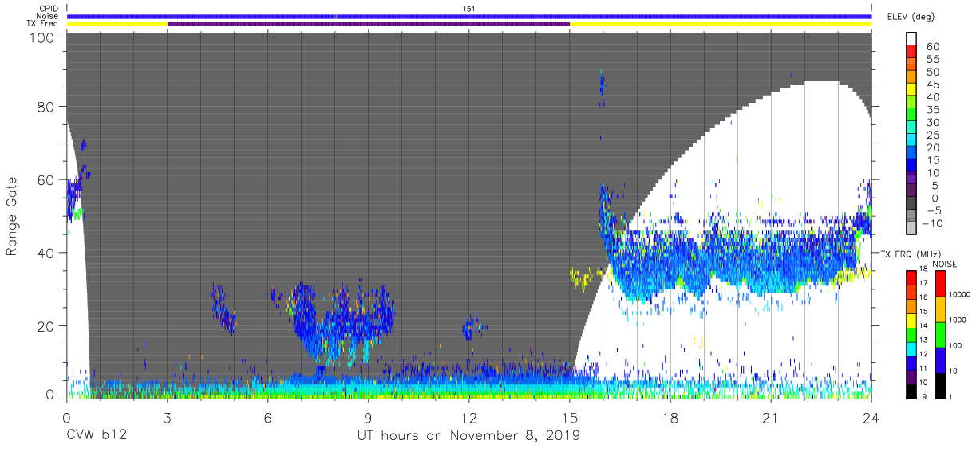The image size is (980, 452).
Task: Click the CPID label at top left
Action: click(47, 9)
